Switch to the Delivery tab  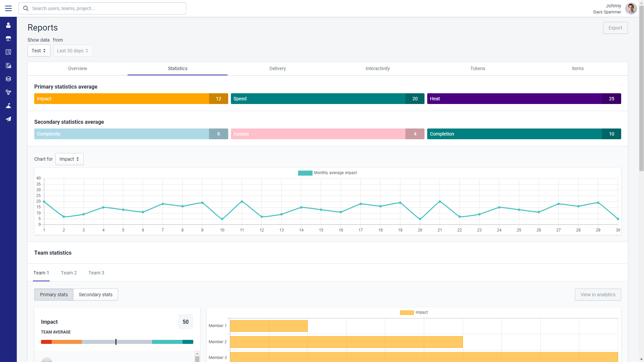click(278, 68)
